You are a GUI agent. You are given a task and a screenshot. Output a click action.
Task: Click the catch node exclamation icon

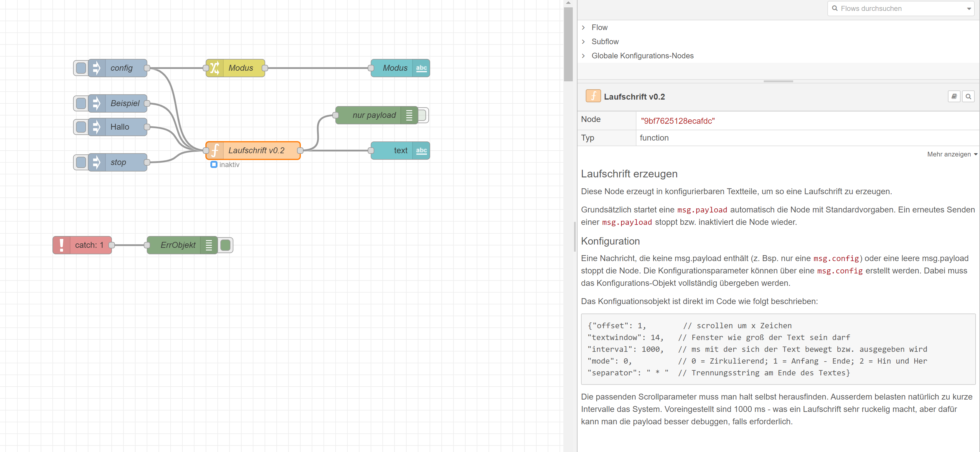(x=62, y=245)
